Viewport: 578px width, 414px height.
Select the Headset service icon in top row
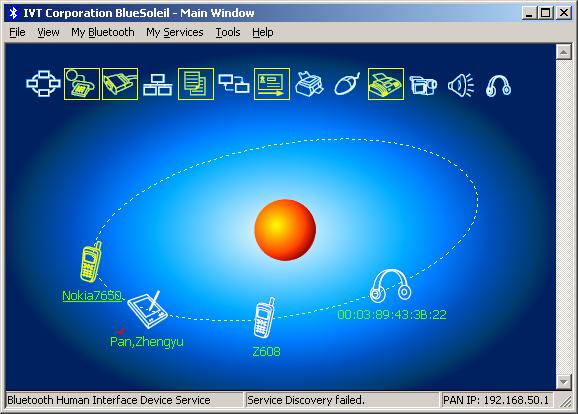click(x=498, y=86)
